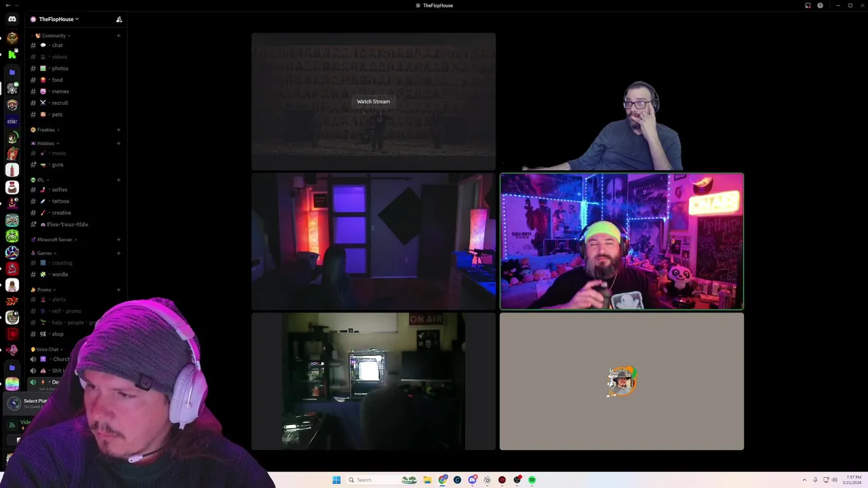The width and height of the screenshot is (868, 488).
Task: Add a channel to Hobbies category
Action: point(119,143)
